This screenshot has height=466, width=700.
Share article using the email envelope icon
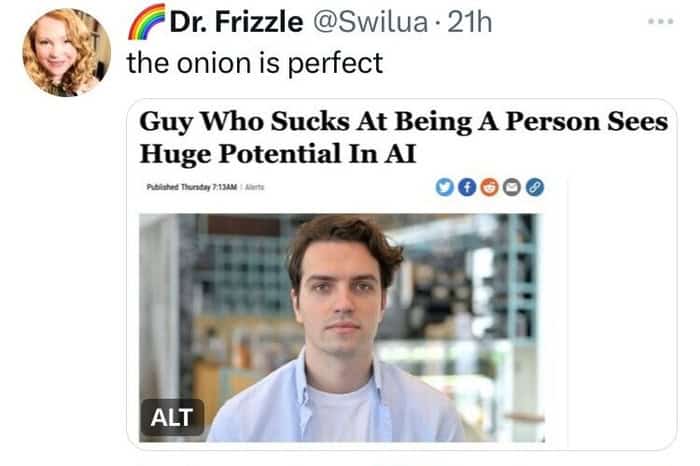[x=512, y=187]
